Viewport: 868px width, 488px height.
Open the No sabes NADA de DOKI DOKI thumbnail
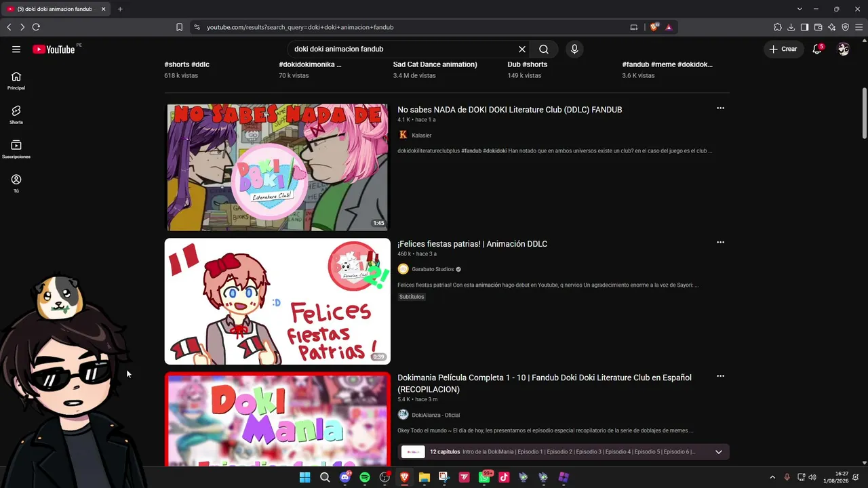point(277,167)
